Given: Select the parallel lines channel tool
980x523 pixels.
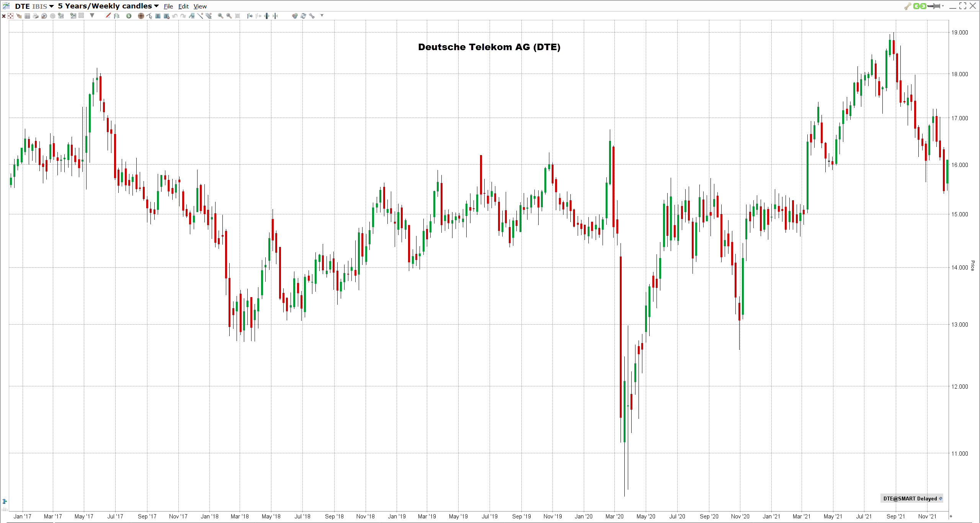Looking at the screenshot, I should pyautogui.click(x=208, y=16).
